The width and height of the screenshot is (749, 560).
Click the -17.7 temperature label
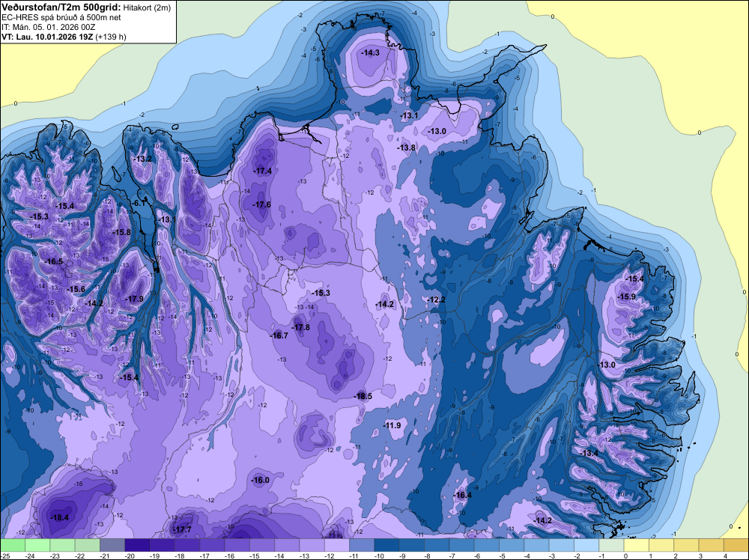[x=182, y=530]
